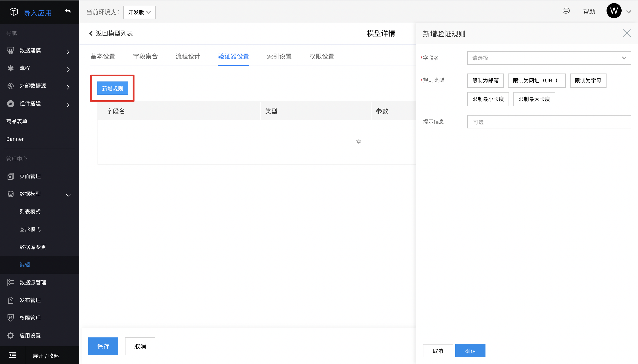Click the 应用设置 gear icon
Image resolution: width=638 pixels, height=364 pixels.
(10, 335)
